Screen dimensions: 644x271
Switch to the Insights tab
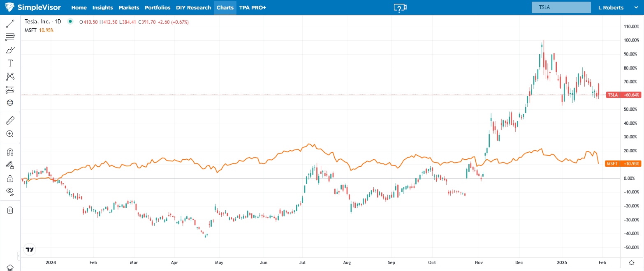[102, 7]
